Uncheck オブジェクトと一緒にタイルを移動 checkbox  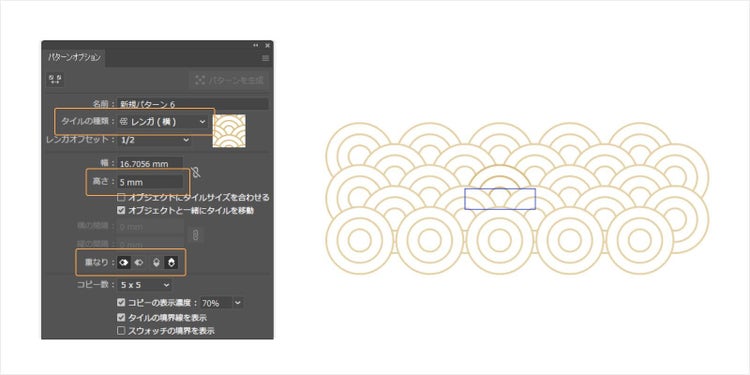121,210
